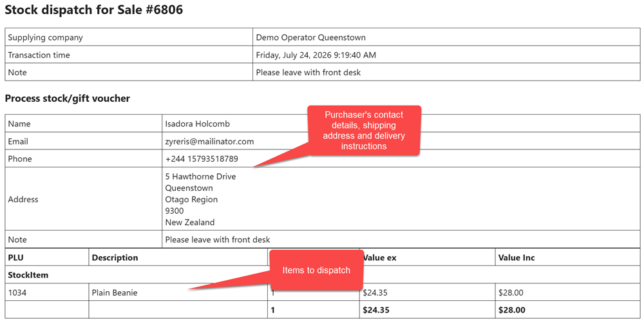Click the Process stock/gift voucher heading

tap(68, 99)
